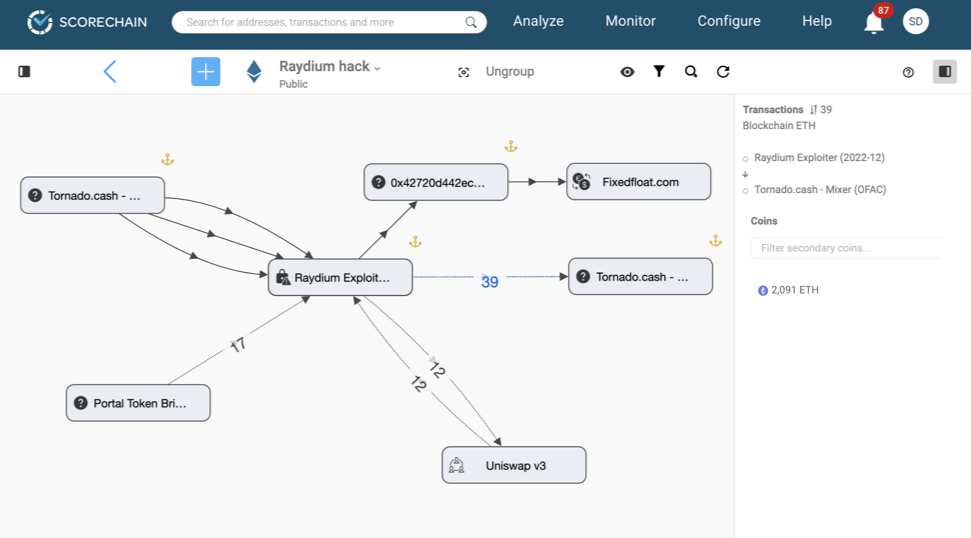971x538 pixels.
Task: Click the Filter secondary coins field
Action: coord(845,248)
